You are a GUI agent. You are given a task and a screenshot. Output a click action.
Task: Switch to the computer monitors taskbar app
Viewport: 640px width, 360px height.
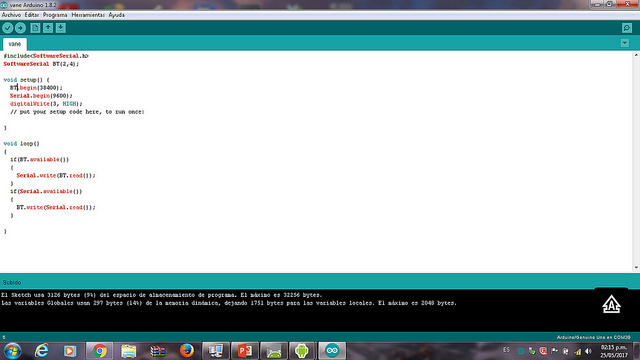pos(216,351)
